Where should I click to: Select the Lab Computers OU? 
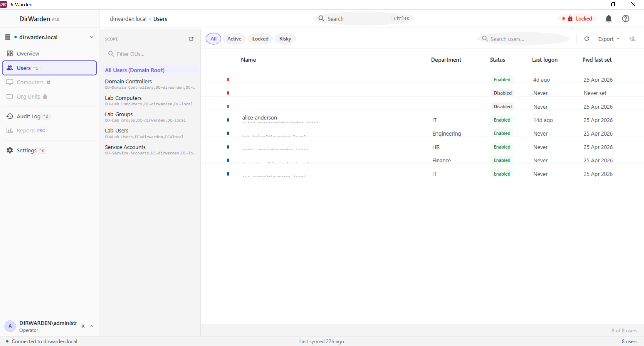coord(150,101)
